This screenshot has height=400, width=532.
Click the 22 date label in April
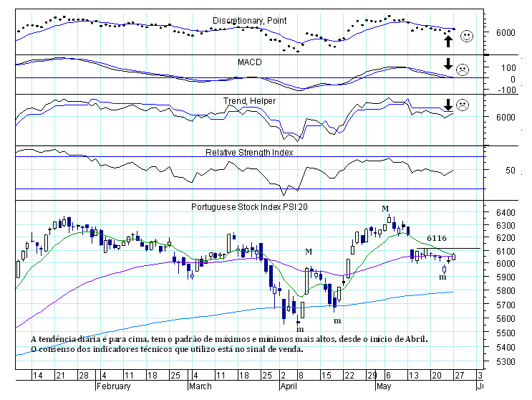[x=349, y=376]
